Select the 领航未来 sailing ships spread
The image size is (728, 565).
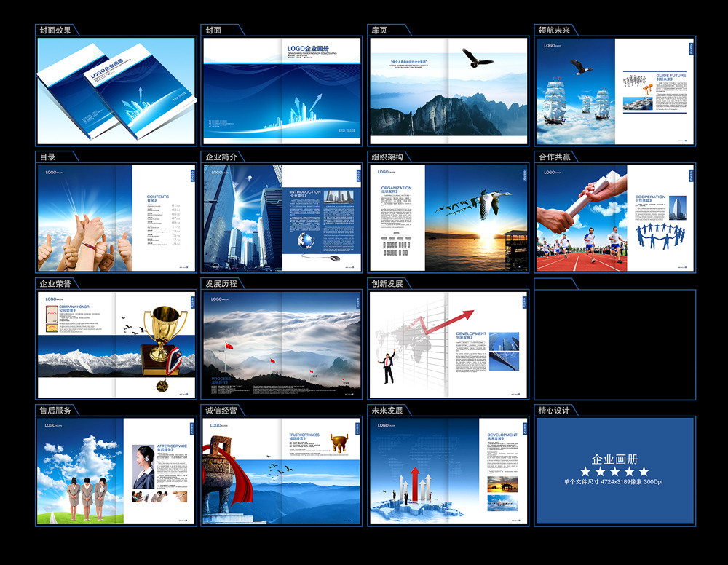point(614,91)
